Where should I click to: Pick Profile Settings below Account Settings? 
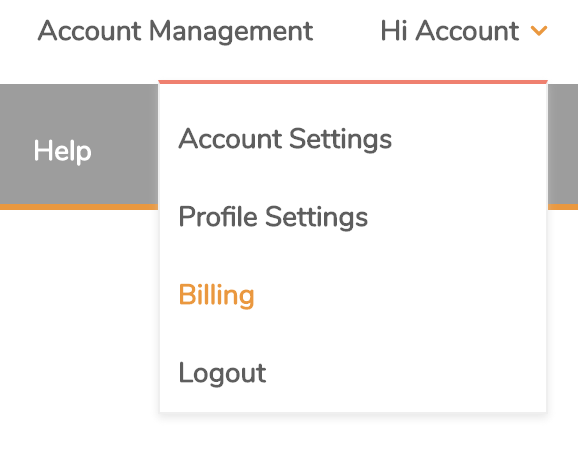point(273,217)
